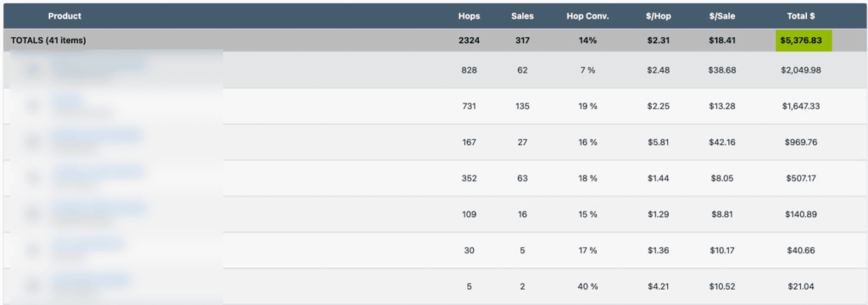The width and height of the screenshot is (868, 305).
Task: Click the blurred product icon in $507.17 row
Action: pyautogui.click(x=32, y=178)
